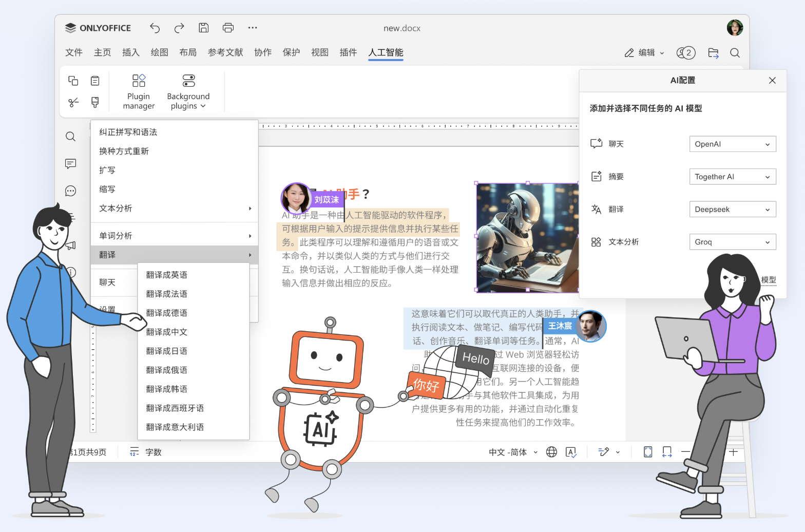
Task: Click the globe document language icon
Action: [551, 452]
